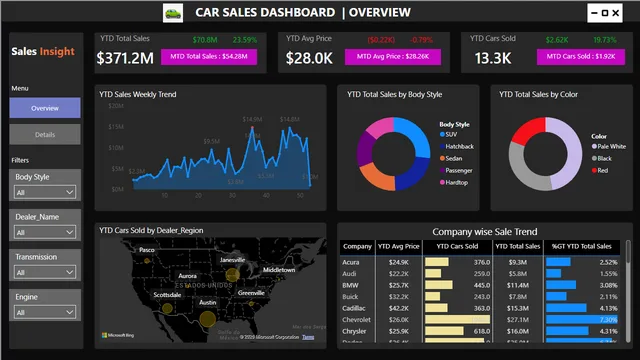Sort by Company column header
640x360 pixels.
[357, 247]
